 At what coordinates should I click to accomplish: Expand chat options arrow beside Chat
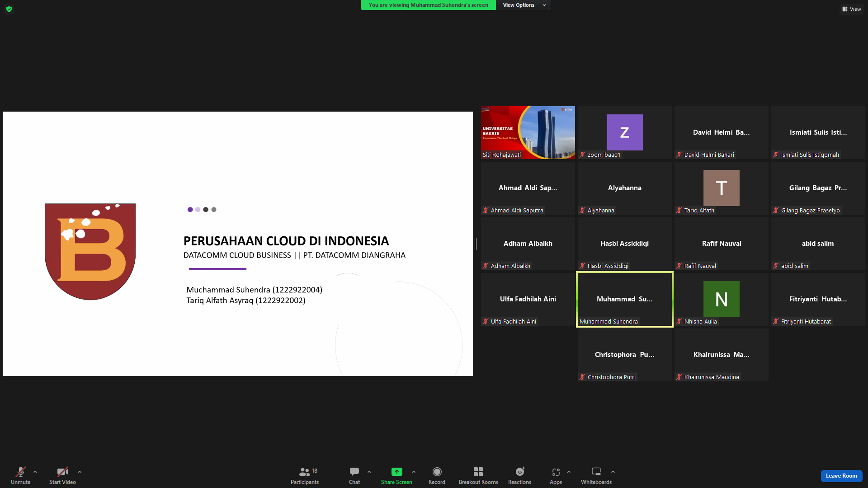(x=369, y=472)
